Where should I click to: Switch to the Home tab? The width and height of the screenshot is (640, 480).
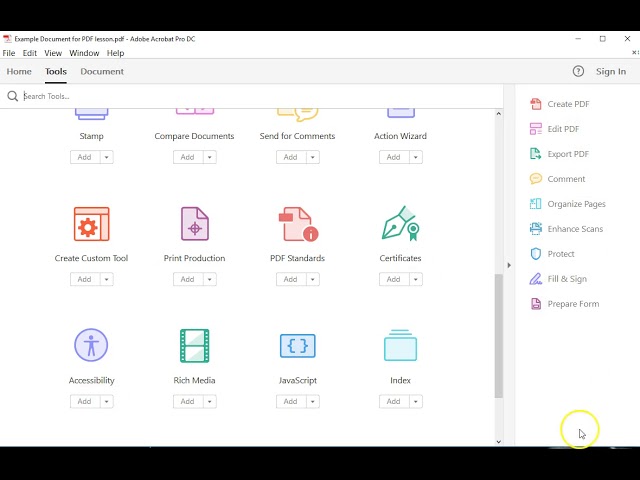point(19,72)
